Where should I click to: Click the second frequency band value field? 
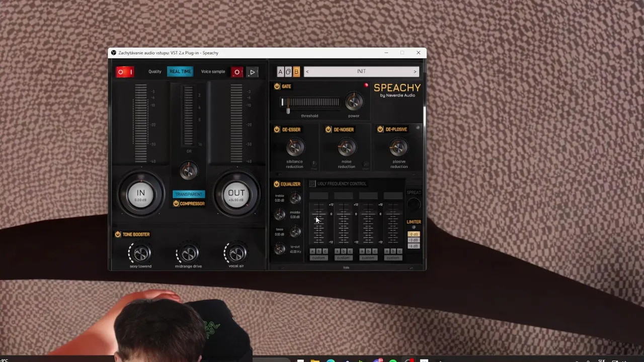pos(344,196)
